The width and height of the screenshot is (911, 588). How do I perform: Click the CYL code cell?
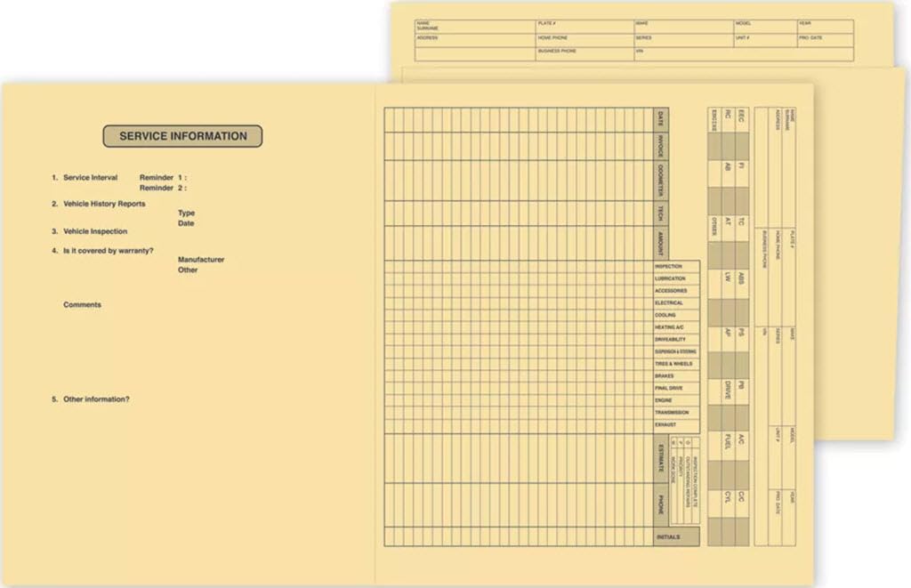(x=728, y=503)
